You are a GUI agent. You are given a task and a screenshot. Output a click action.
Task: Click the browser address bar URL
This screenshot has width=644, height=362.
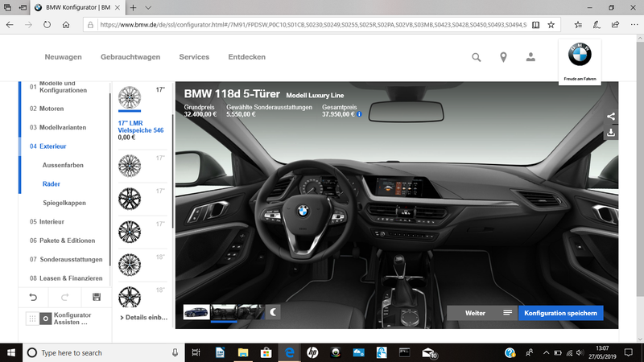(313, 25)
